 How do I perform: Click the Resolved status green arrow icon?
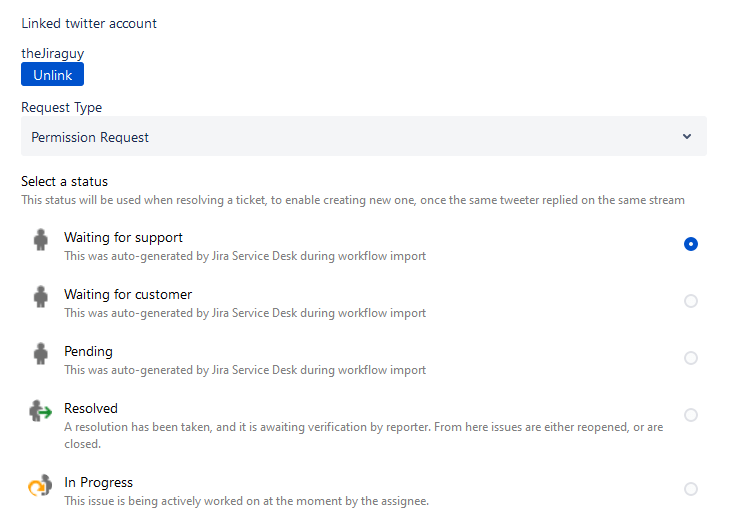40,412
